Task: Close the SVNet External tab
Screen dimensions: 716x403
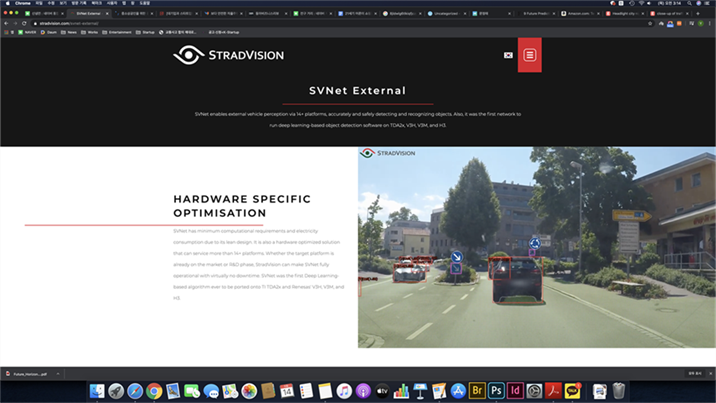Action: click(107, 13)
